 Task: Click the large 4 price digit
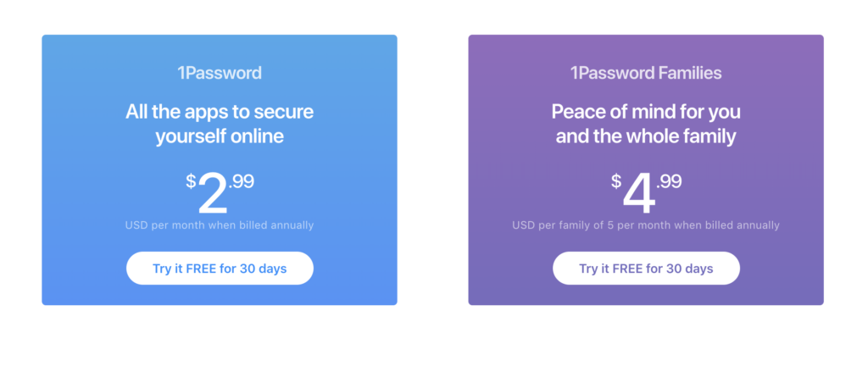tap(639, 195)
